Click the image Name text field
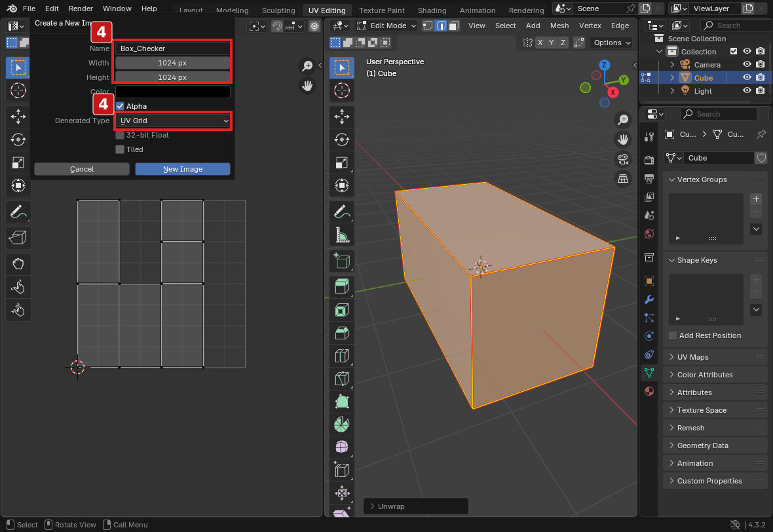This screenshot has width=773, height=532. (172, 48)
